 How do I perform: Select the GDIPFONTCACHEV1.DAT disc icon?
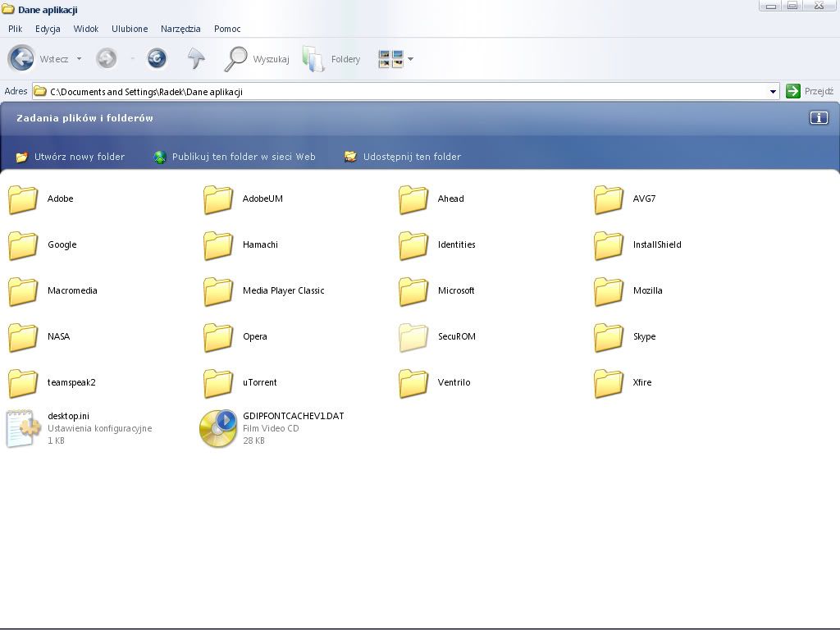pyautogui.click(x=218, y=428)
